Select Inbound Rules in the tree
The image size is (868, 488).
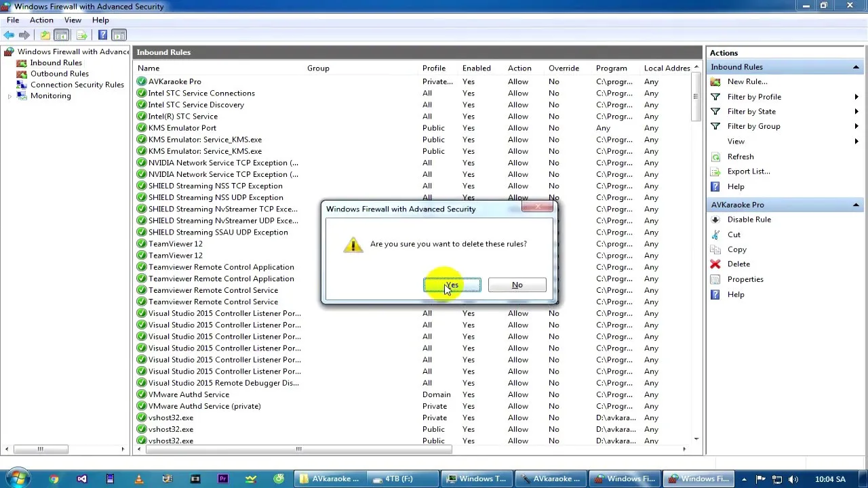(x=56, y=63)
